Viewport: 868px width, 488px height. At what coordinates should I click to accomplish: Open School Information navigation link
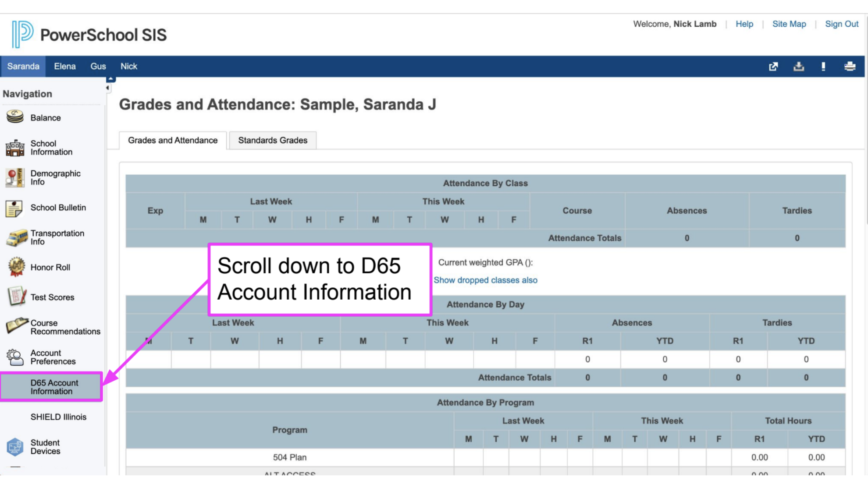click(x=51, y=148)
